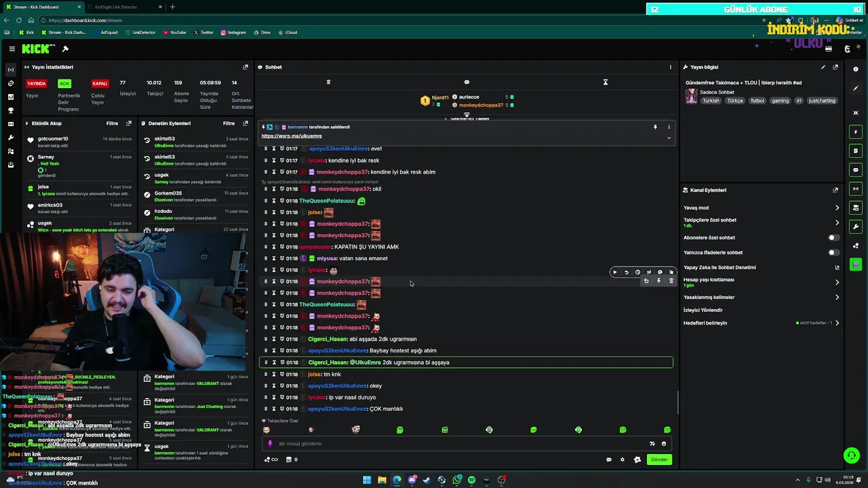Open the emoji picker in the message box
This screenshot has width=868, height=488.
(664, 443)
